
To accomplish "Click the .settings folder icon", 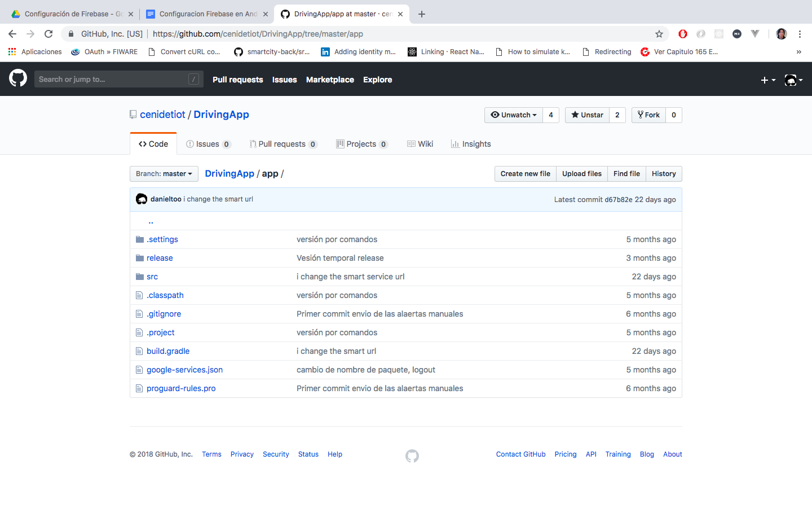I will (x=140, y=239).
